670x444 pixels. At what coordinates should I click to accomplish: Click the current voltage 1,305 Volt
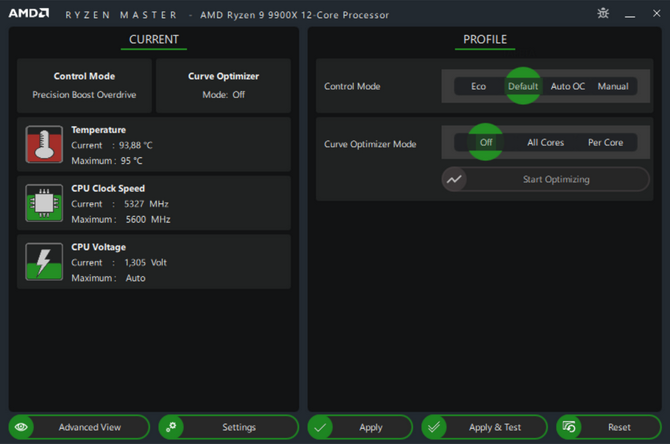[145, 262]
